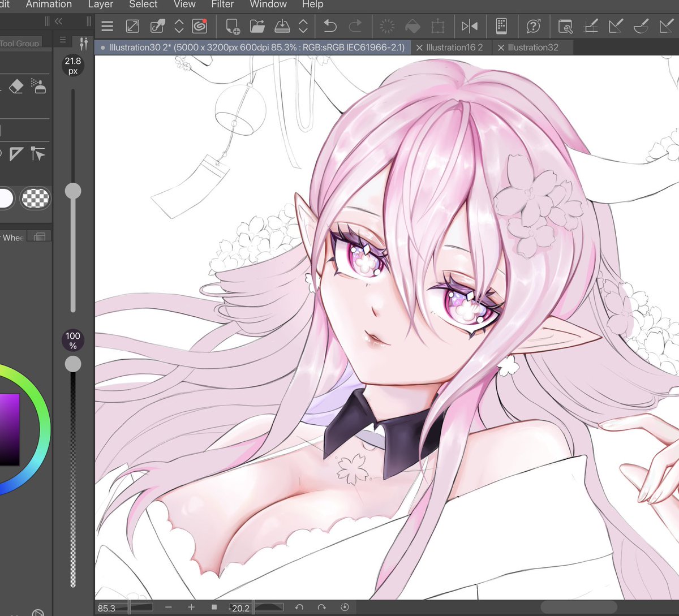Image resolution: width=679 pixels, height=616 pixels.
Task: Click the pen-on-canvas edit icon
Action: click(x=157, y=26)
